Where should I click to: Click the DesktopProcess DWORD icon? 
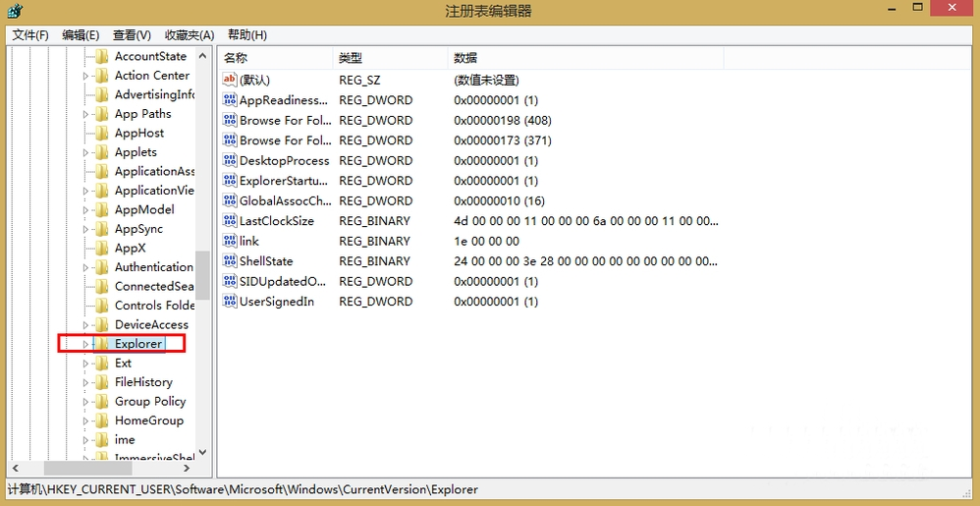point(230,160)
